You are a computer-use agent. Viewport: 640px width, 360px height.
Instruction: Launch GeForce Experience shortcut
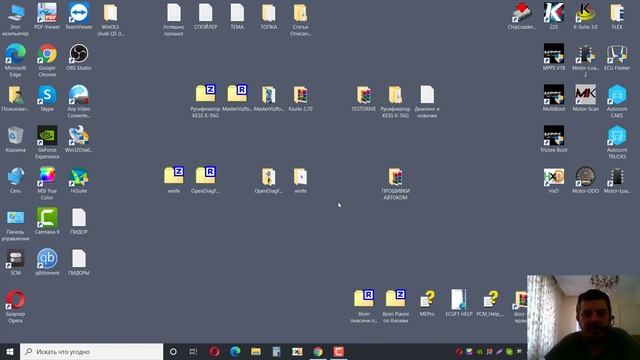tap(47, 136)
